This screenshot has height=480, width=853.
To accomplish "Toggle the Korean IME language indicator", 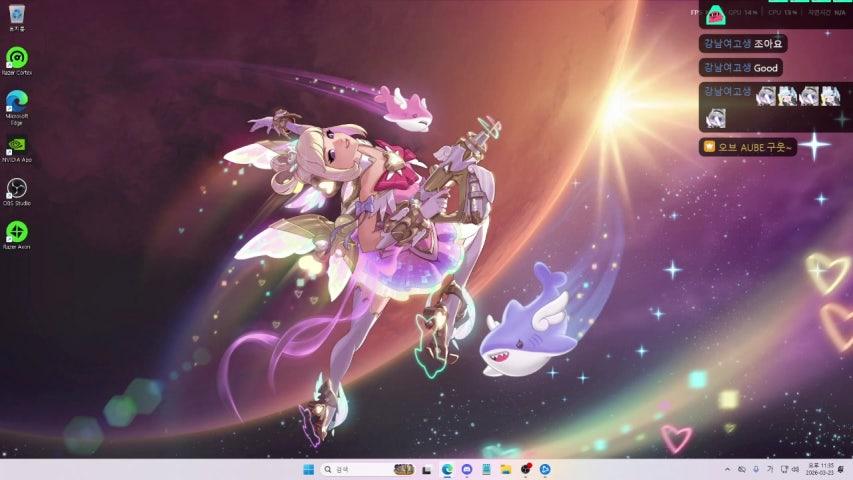I will (769, 469).
